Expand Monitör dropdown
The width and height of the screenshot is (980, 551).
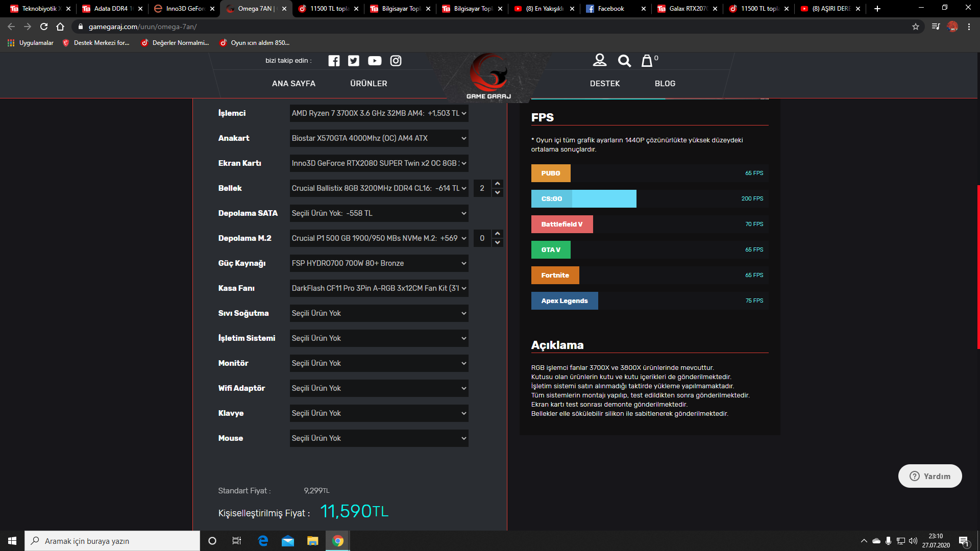coord(379,363)
